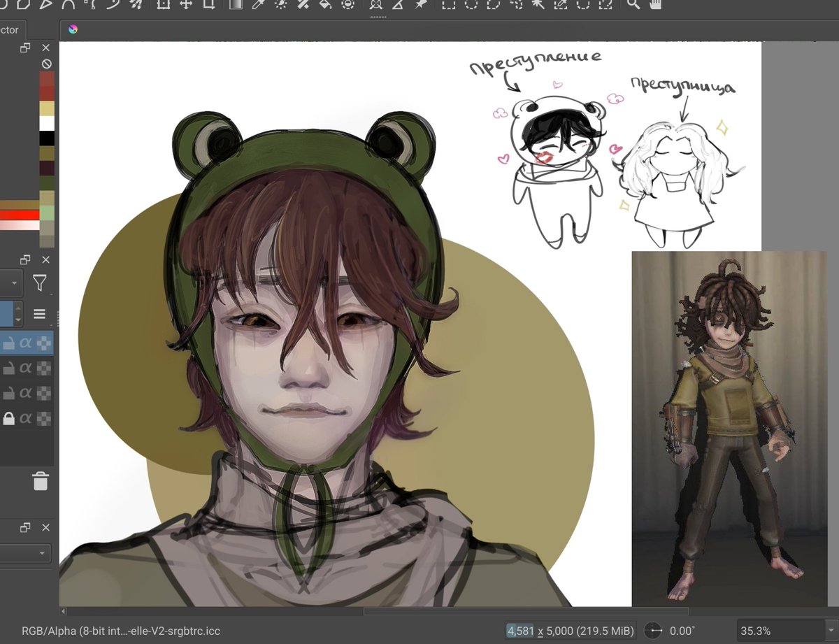This screenshot has height=644, width=839.
Task: Close the layers docker
Action: pyautogui.click(x=45, y=259)
